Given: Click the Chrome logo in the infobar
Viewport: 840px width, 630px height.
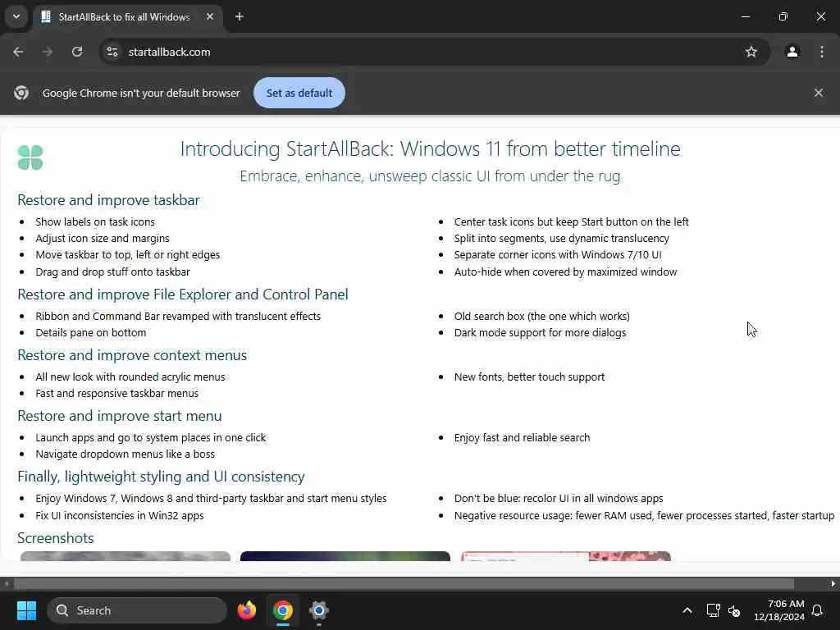Looking at the screenshot, I should tap(21, 93).
